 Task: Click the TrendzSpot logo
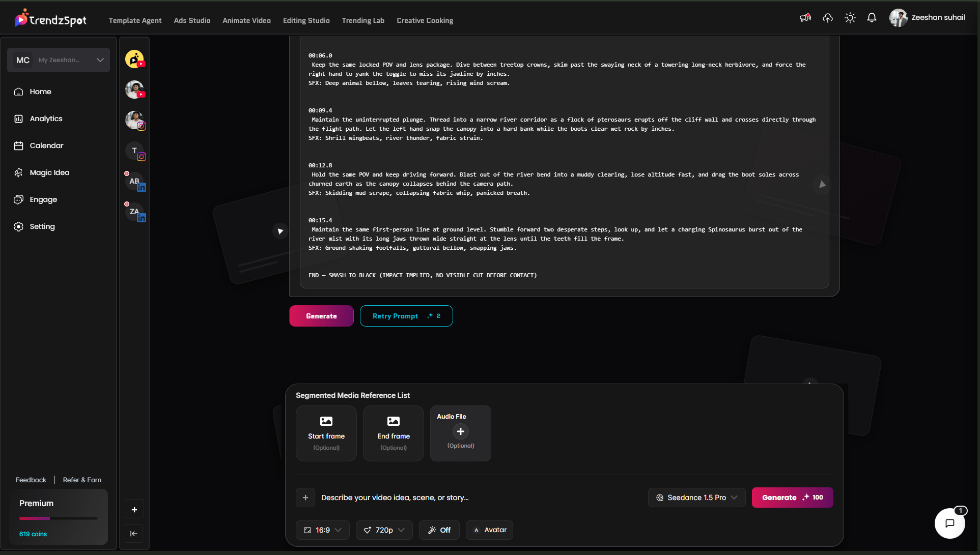coord(51,19)
